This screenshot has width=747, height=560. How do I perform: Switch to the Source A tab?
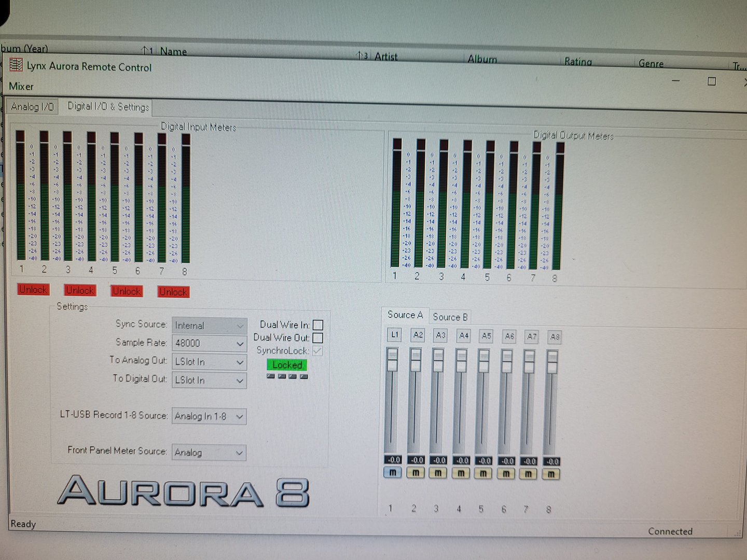(405, 315)
